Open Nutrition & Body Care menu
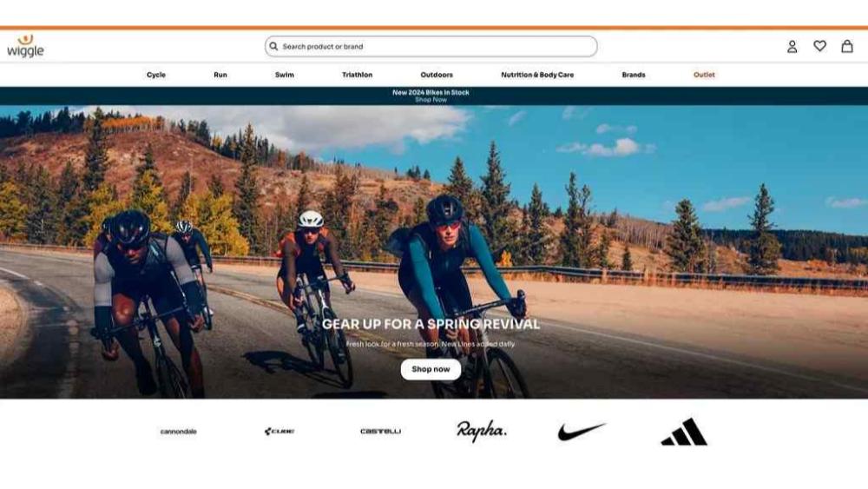This screenshot has width=868, height=489. tap(537, 75)
